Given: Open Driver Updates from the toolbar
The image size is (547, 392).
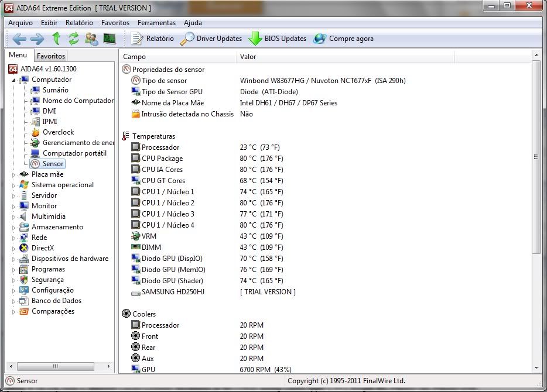Looking at the screenshot, I should point(211,39).
